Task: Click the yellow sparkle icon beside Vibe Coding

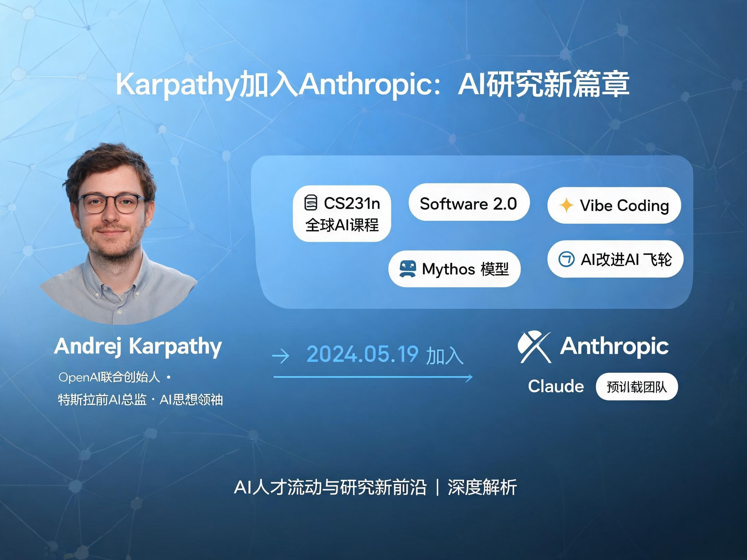Action: [x=566, y=205]
